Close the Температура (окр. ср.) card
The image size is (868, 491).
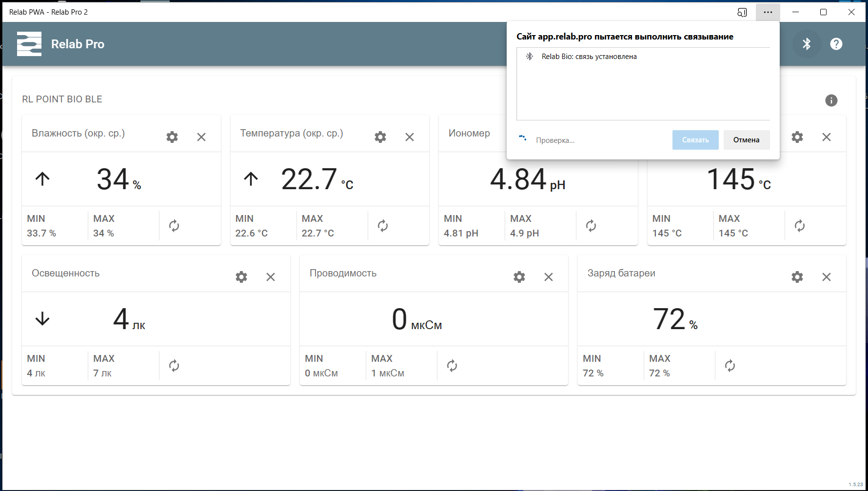pos(410,137)
